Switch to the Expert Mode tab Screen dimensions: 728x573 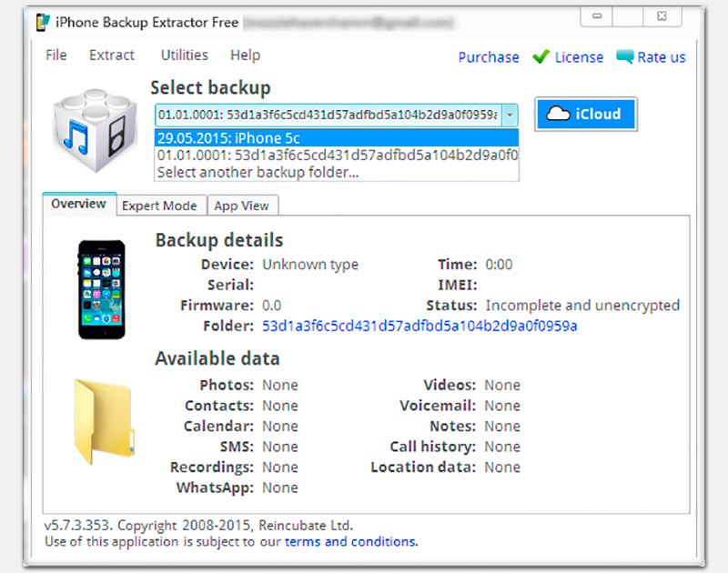point(159,206)
